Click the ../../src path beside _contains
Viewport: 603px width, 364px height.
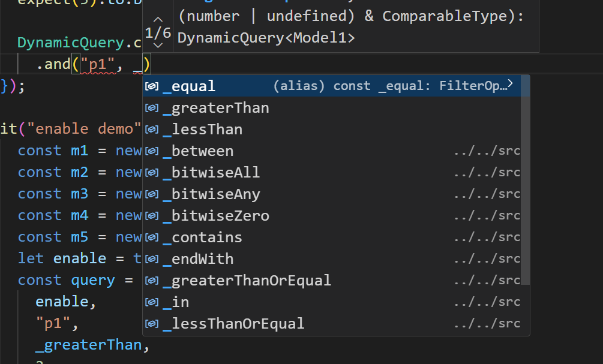point(487,237)
